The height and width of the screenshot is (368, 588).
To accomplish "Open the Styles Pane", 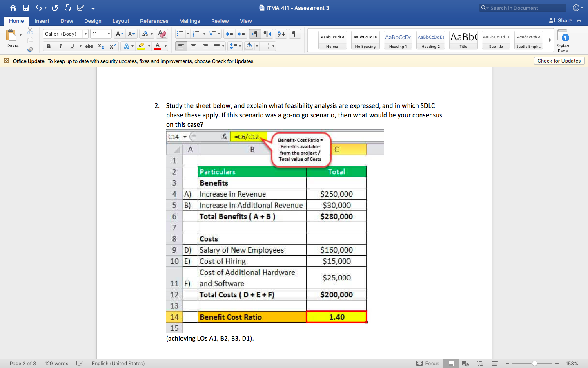I will pos(563,41).
